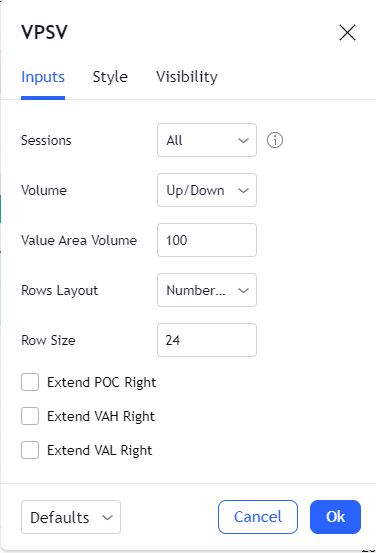Select the Inputs tab
Viewport: 376px width, 553px height.
[43, 77]
